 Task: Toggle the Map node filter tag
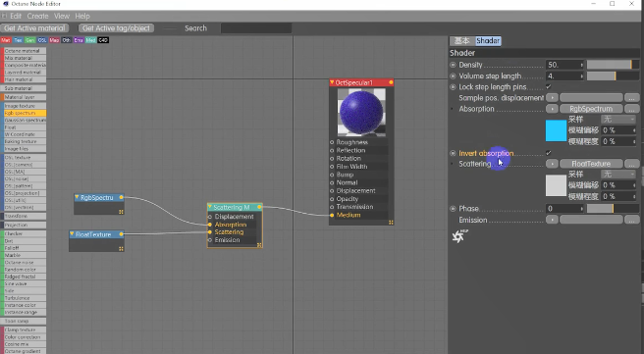pos(54,40)
